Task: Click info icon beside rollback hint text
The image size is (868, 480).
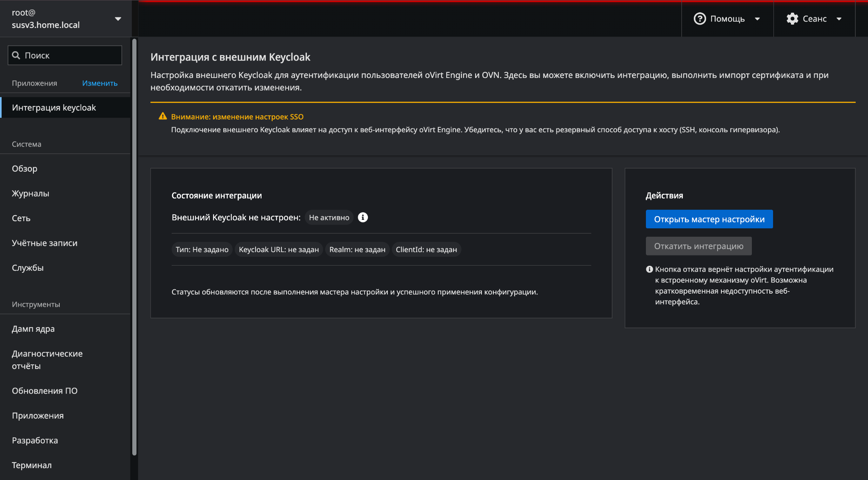Action: click(649, 269)
